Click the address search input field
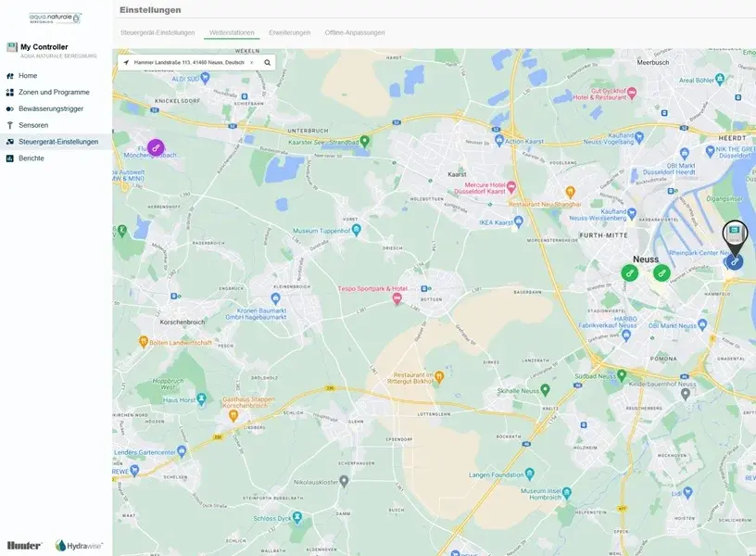This screenshot has height=556, width=756. [188, 63]
